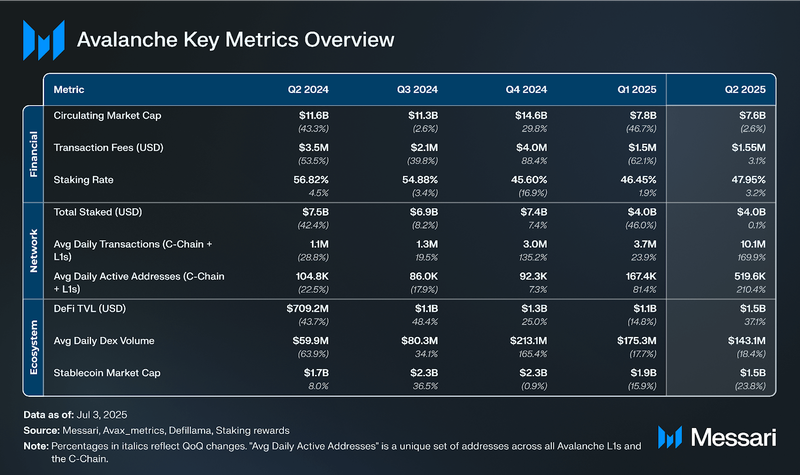Click the 519.6K active addresses value
The height and width of the screenshot is (475, 800).
[x=747, y=277]
